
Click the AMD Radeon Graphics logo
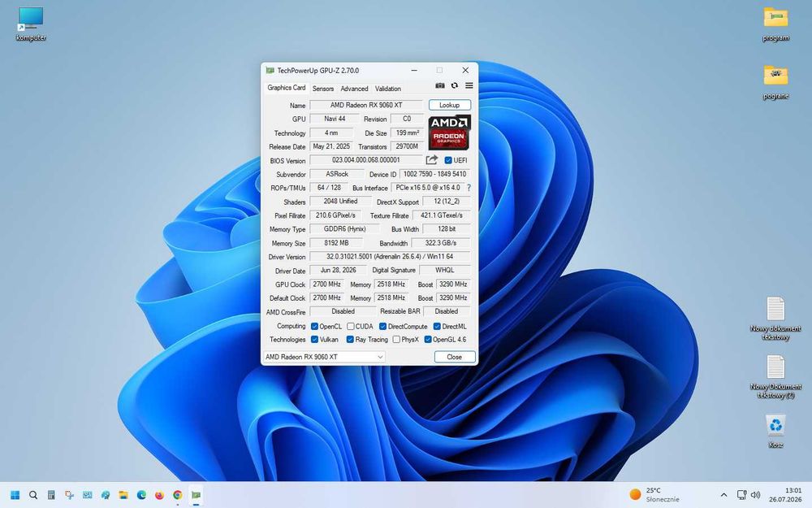click(449, 132)
